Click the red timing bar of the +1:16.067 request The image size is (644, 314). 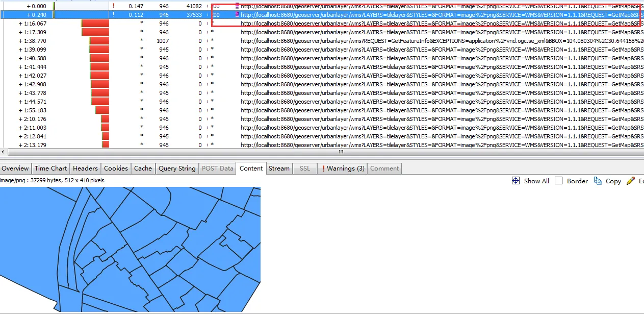(95, 23)
